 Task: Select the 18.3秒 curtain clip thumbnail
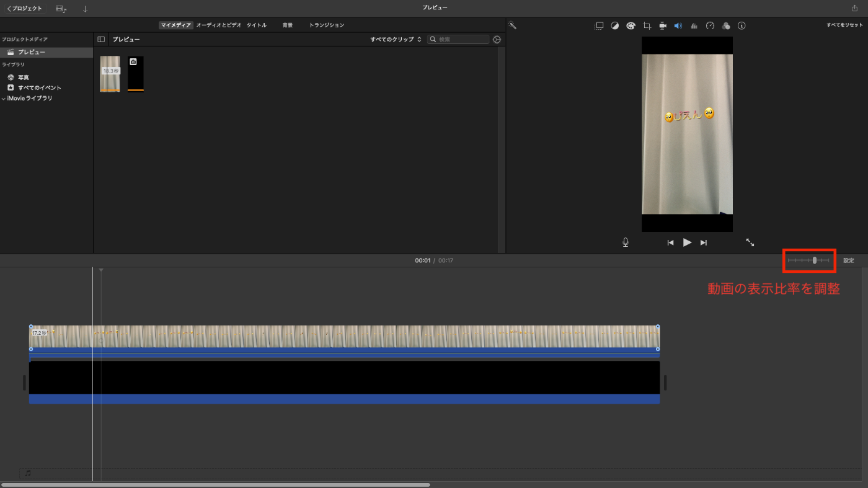point(110,74)
